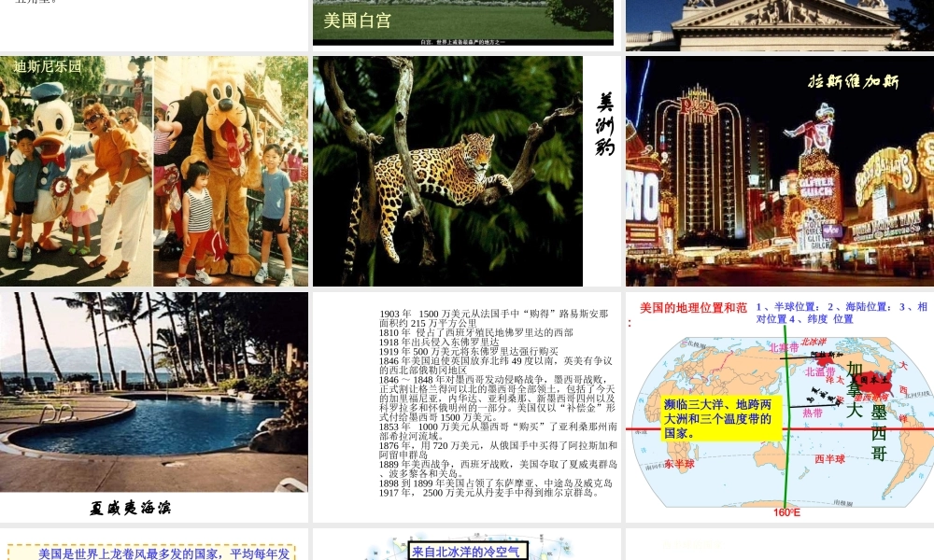This screenshot has height=560, width=934.
Task: Click the 东半球 label on the map
Action: 680,464
